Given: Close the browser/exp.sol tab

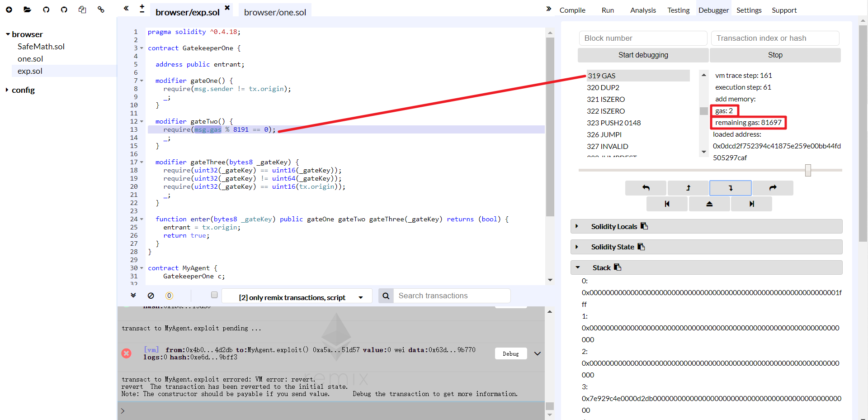Looking at the screenshot, I should (227, 8).
